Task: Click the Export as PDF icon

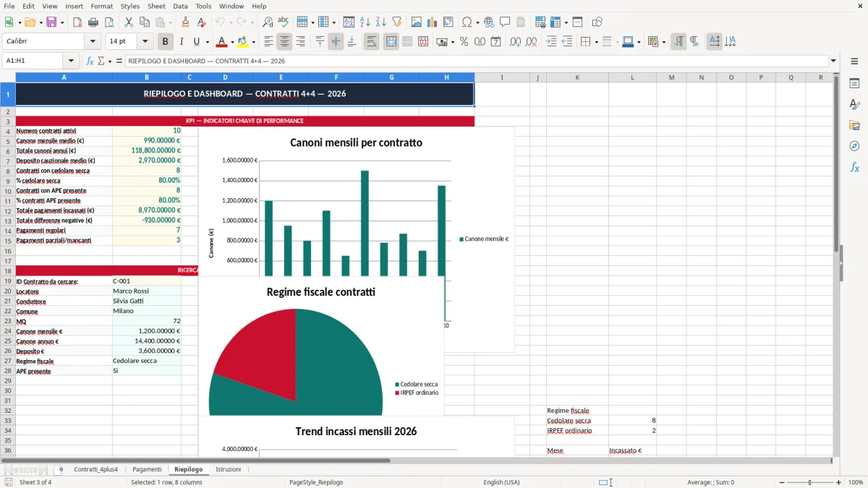Action: (x=77, y=22)
